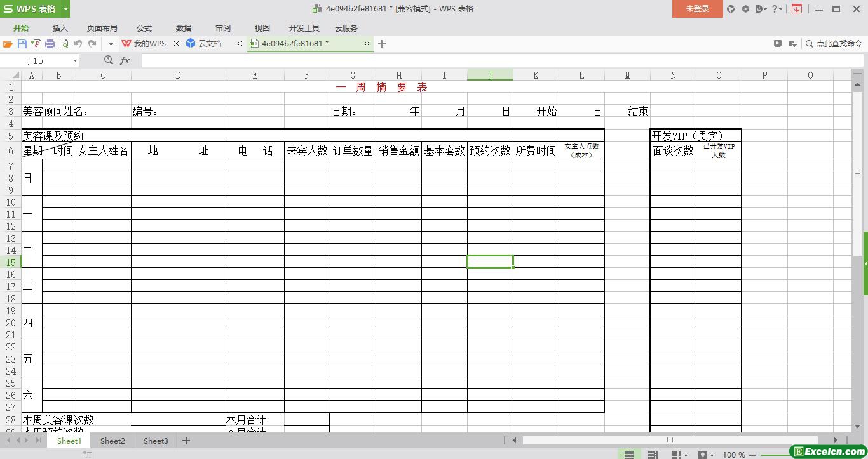Switch to the 云文档 document tab
The width and height of the screenshot is (868, 459).
(x=204, y=44)
